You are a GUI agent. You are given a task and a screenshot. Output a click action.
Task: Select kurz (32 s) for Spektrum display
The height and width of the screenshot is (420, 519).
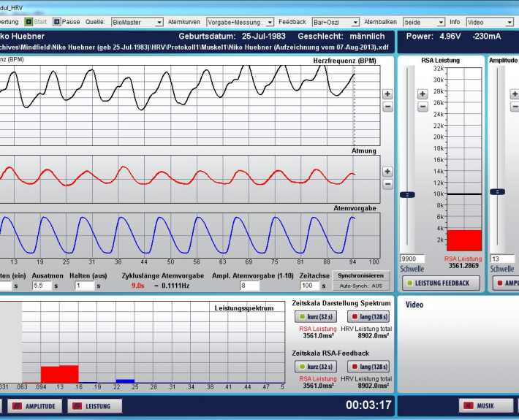tap(316, 316)
